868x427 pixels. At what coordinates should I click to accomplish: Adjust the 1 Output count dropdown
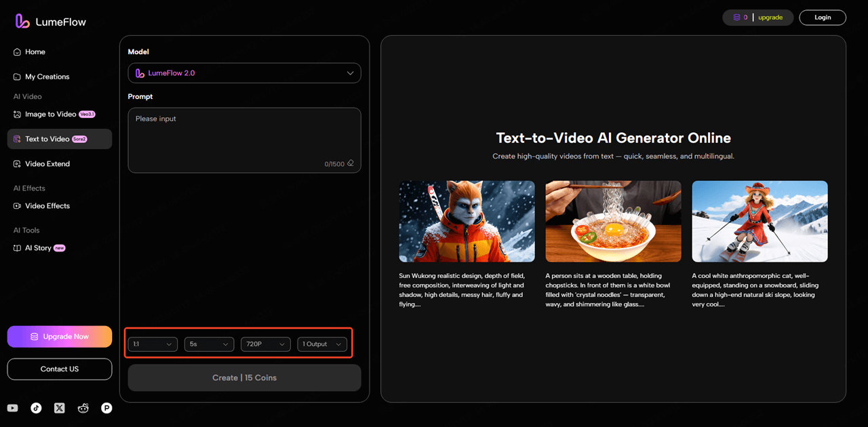coord(322,344)
